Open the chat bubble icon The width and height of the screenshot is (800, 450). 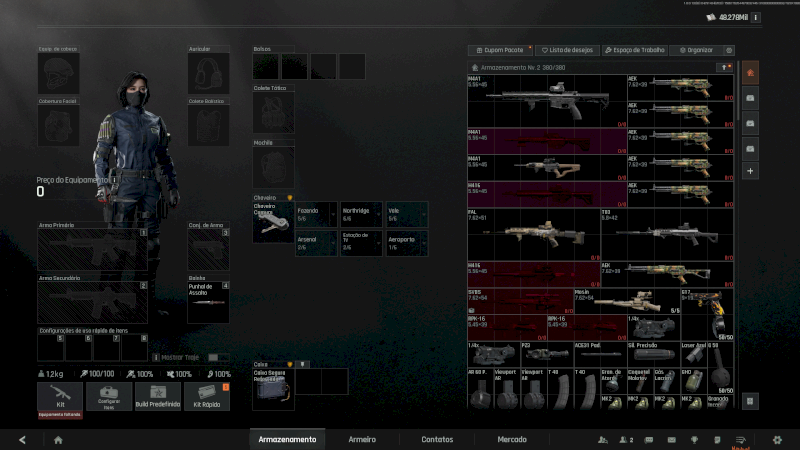(x=649, y=439)
